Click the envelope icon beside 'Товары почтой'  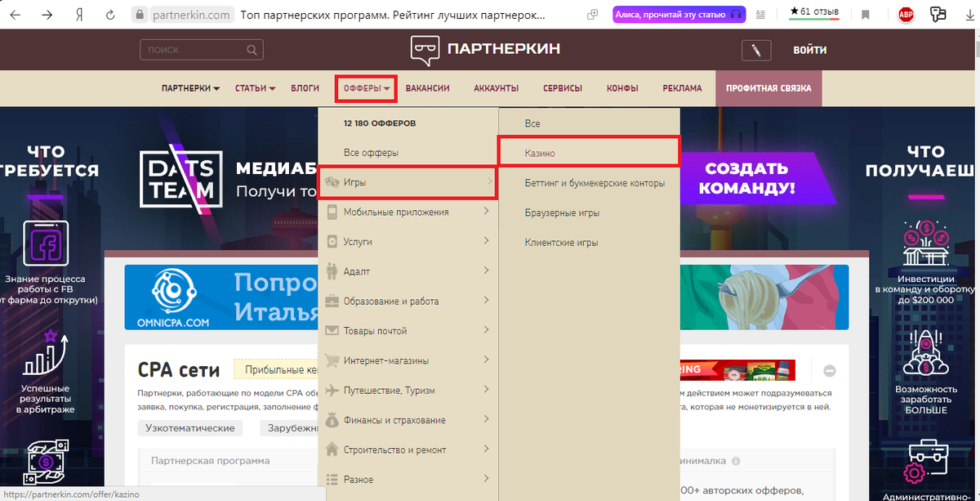(x=332, y=331)
